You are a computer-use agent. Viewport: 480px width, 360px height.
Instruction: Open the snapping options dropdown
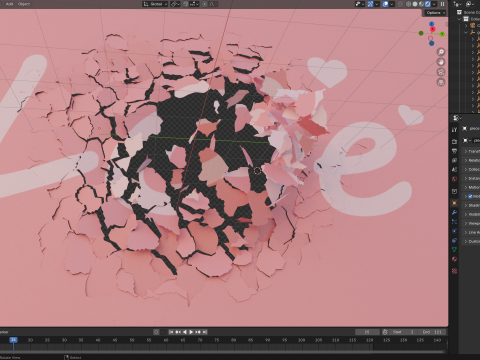[195, 4]
